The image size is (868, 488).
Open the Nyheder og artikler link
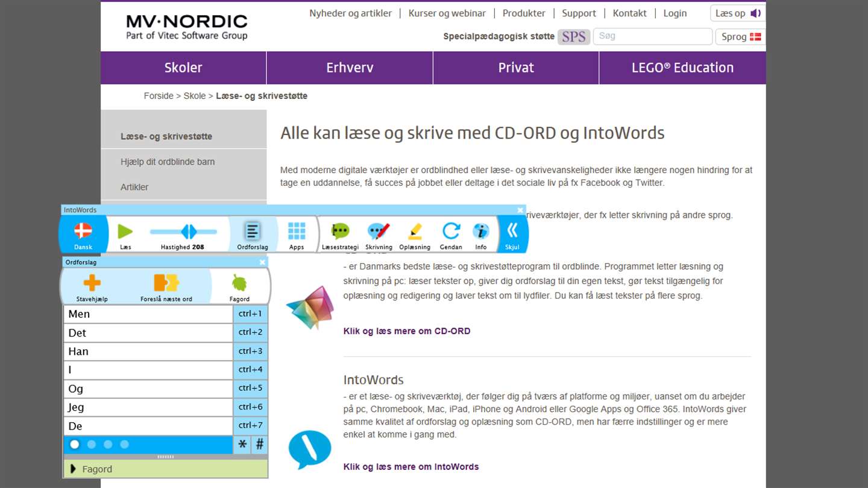pyautogui.click(x=351, y=13)
